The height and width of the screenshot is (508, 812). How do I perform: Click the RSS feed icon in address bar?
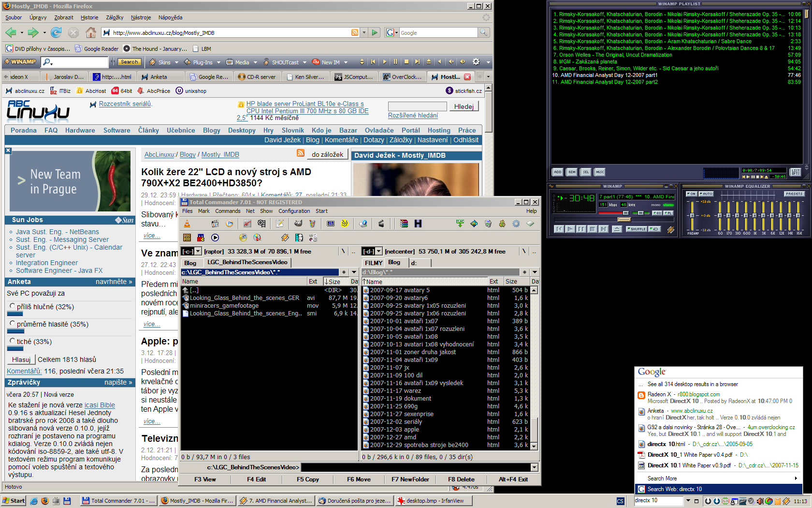point(355,33)
